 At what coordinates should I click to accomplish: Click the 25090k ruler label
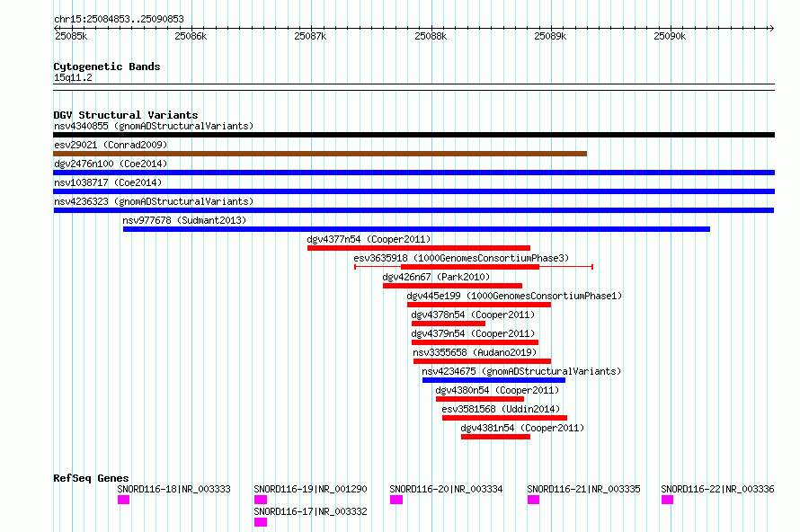click(670, 36)
